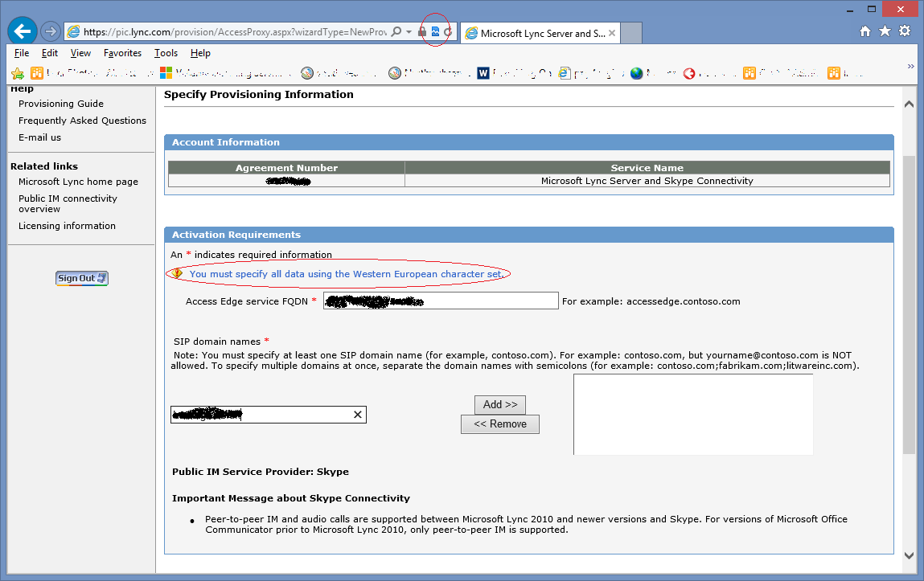Screen dimensions: 924x581
Task: Click 'Important Message about Skype Connectivity' heading
Action: click(x=291, y=498)
